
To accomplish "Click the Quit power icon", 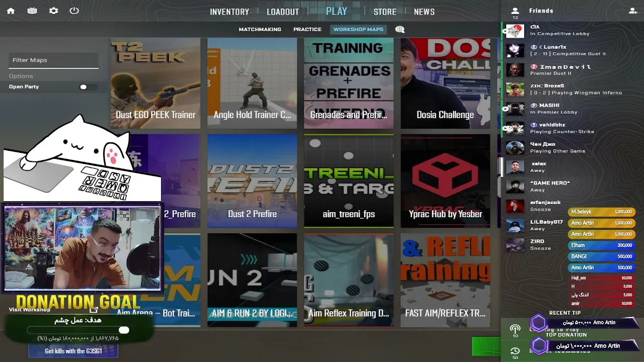I will pyautogui.click(x=74, y=11).
